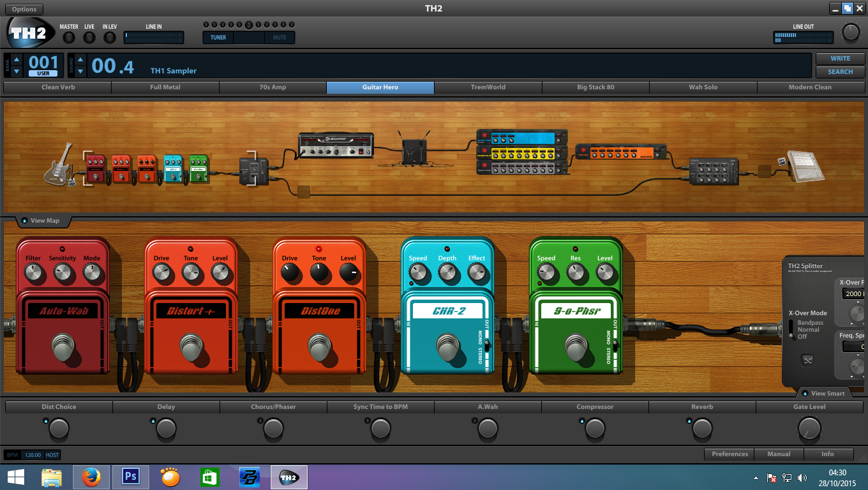This screenshot has width=868, height=490.
Task: Select the mini cyan CHR-2 pedal in the map
Action: [x=173, y=168]
